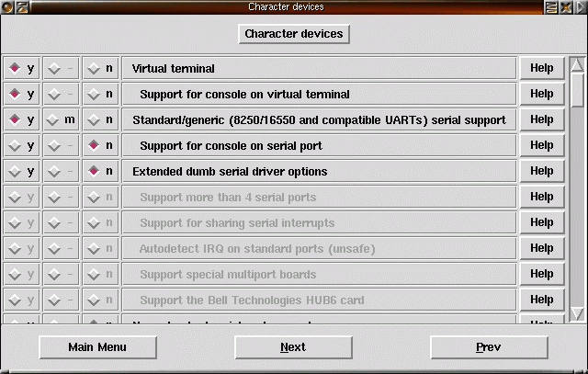Go to Main Menu

click(x=97, y=347)
